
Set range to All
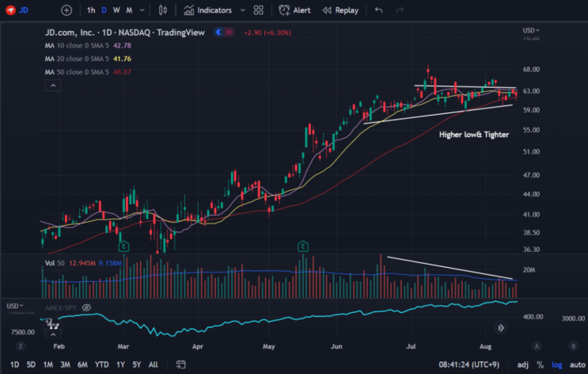tap(153, 364)
